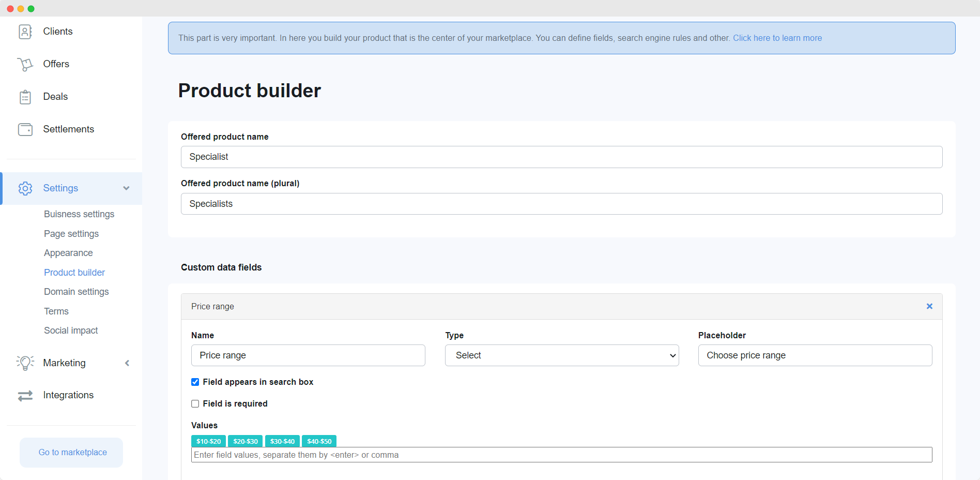Click the Offers cart icon
The height and width of the screenshot is (480, 980).
(25, 64)
